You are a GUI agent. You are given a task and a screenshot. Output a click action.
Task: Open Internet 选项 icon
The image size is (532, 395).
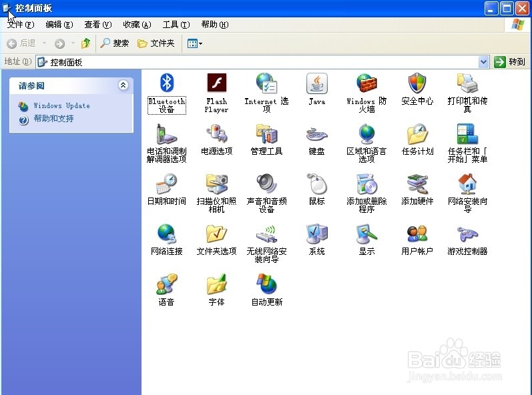(266, 83)
